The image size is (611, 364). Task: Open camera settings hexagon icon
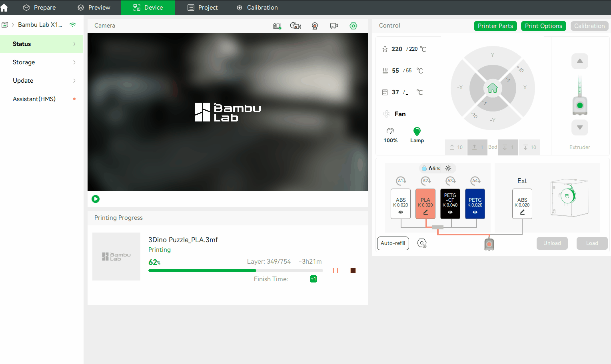click(353, 26)
